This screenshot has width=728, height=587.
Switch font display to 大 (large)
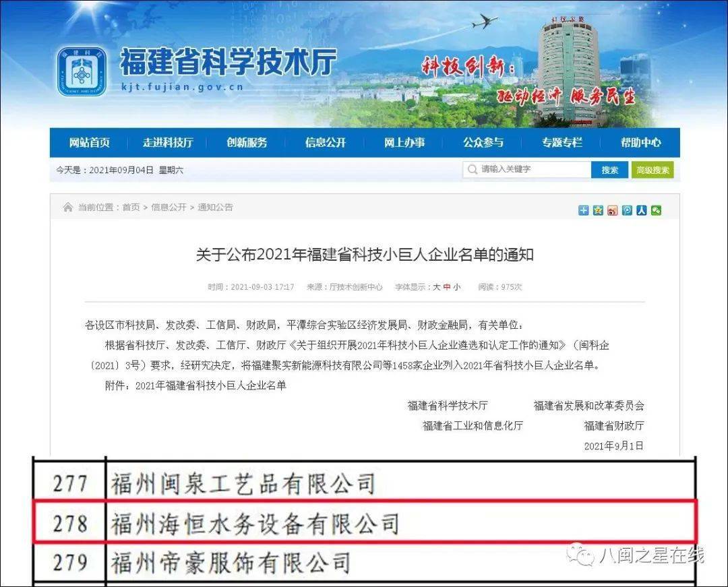click(x=437, y=286)
